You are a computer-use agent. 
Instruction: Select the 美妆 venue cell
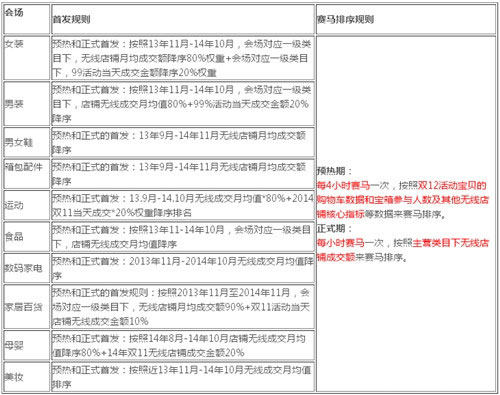(27, 377)
